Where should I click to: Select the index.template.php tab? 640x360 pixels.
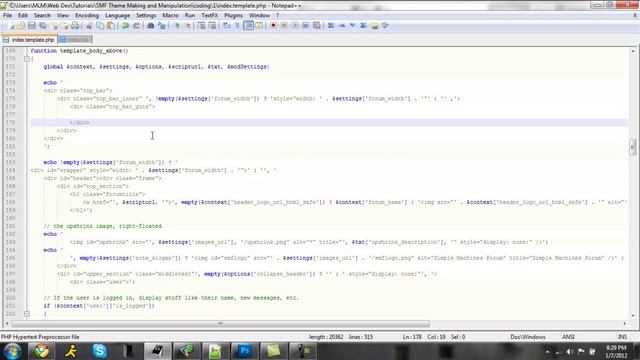(29, 40)
